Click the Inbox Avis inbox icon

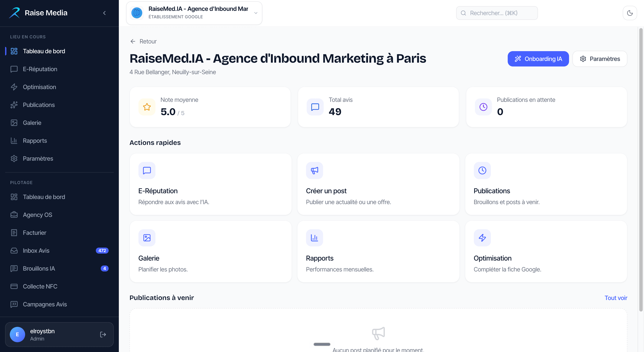(14, 250)
